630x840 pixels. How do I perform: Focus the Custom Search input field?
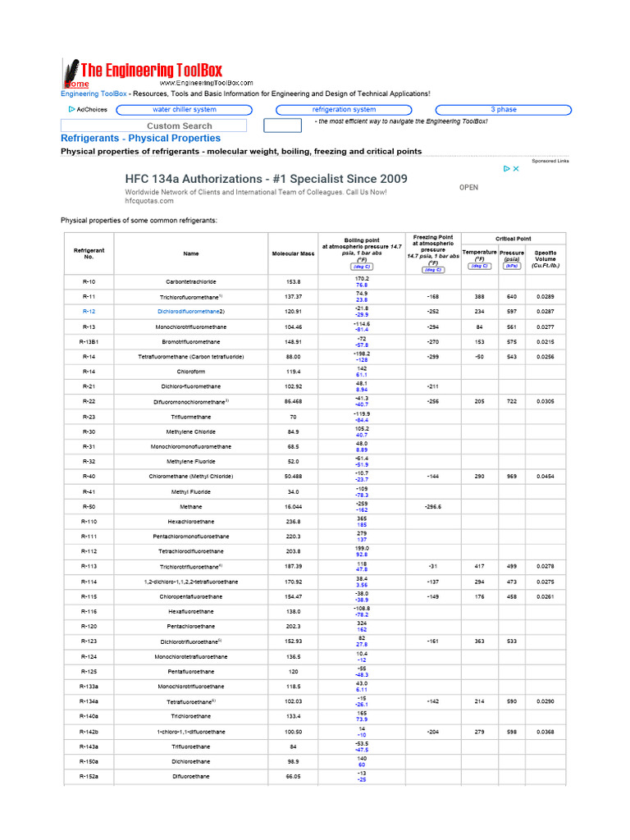[x=153, y=126]
